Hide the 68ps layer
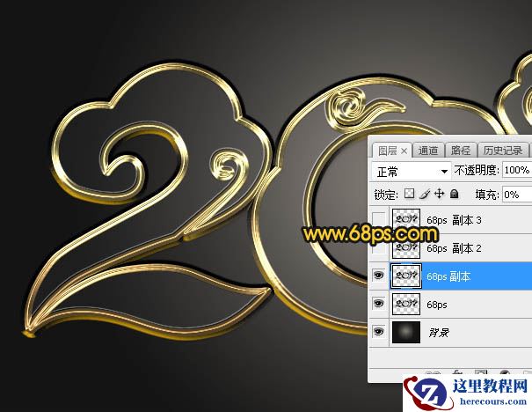532x412 pixels. (379, 304)
